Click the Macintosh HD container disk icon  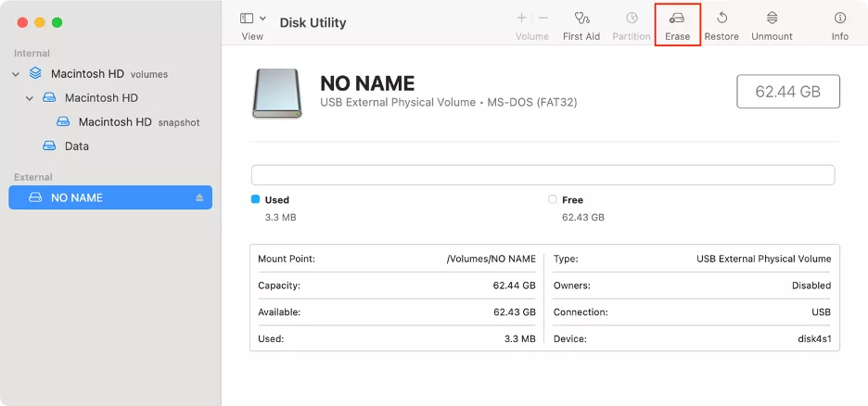[x=35, y=73]
